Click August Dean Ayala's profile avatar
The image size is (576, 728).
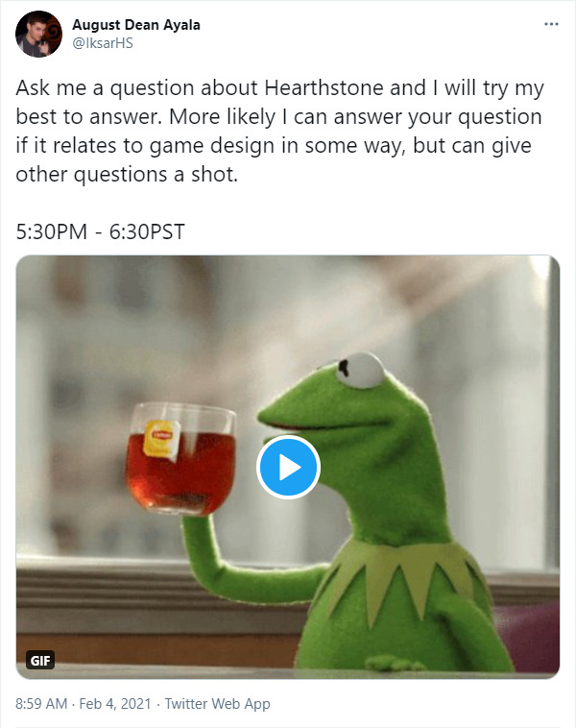pyautogui.click(x=40, y=35)
